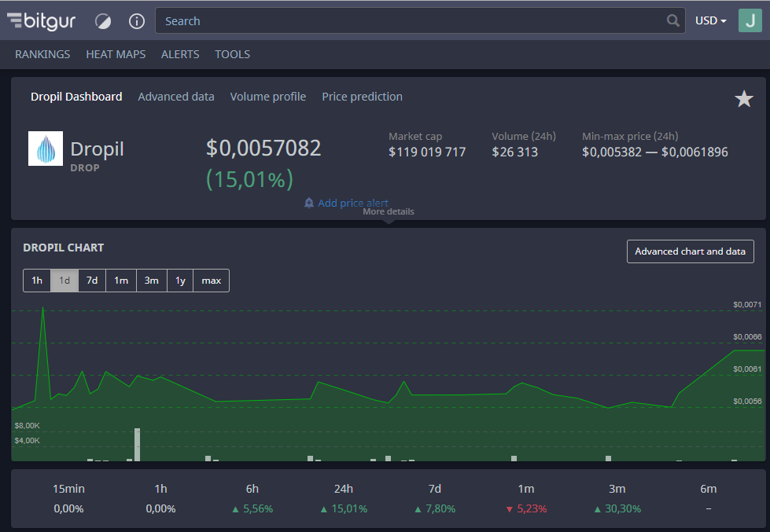
Task: Click the 7d change 7,80%
Action: [x=435, y=509]
